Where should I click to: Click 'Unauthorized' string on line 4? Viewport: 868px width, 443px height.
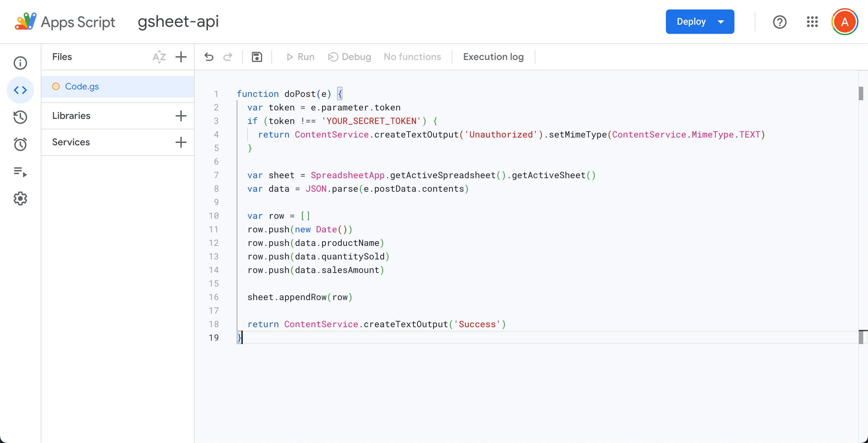[x=501, y=134]
